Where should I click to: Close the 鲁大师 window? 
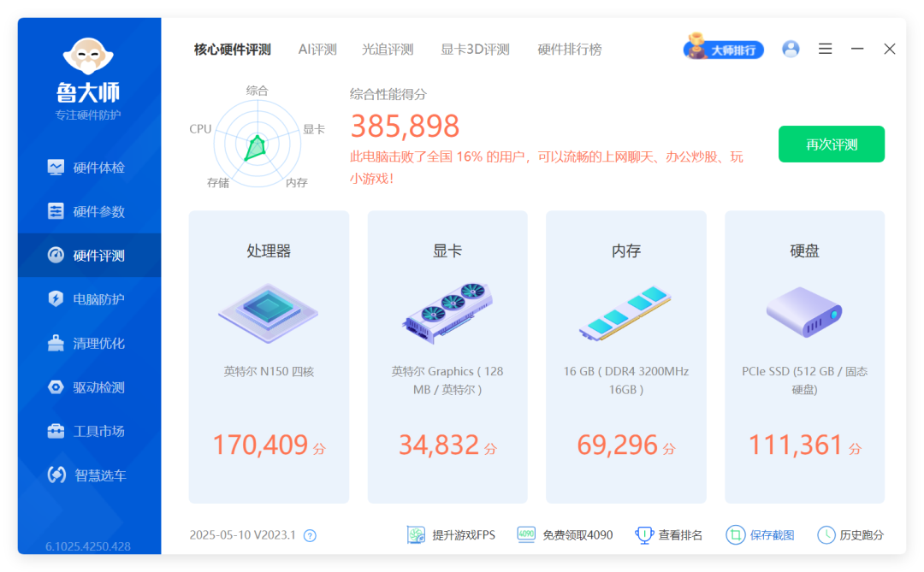tap(890, 49)
